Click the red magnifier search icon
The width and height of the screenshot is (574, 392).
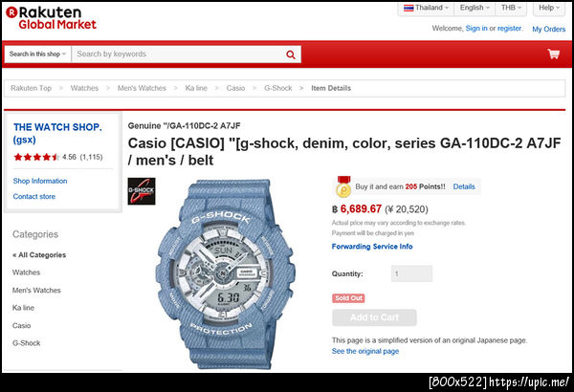point(290,54)
